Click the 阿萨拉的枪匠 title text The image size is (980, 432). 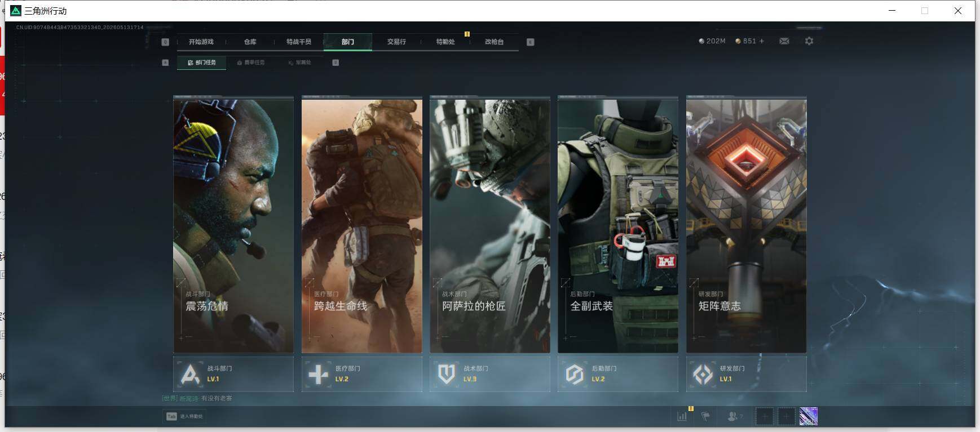pyautogui.click(x=474, y=306)
